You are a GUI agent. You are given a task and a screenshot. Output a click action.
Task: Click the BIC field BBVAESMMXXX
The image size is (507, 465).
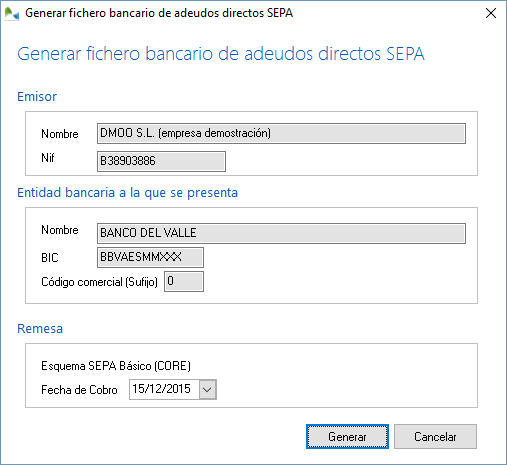[x=150, y=257]
